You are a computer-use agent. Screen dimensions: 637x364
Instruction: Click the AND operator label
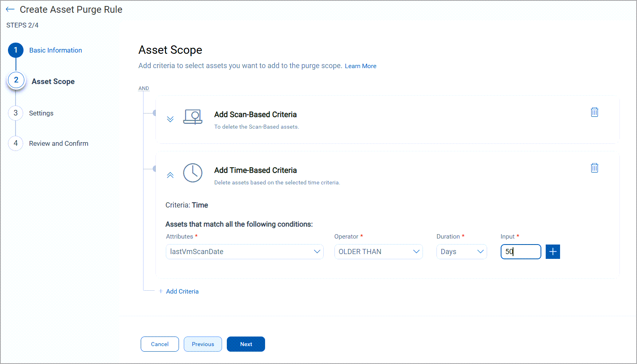(144, 88)
